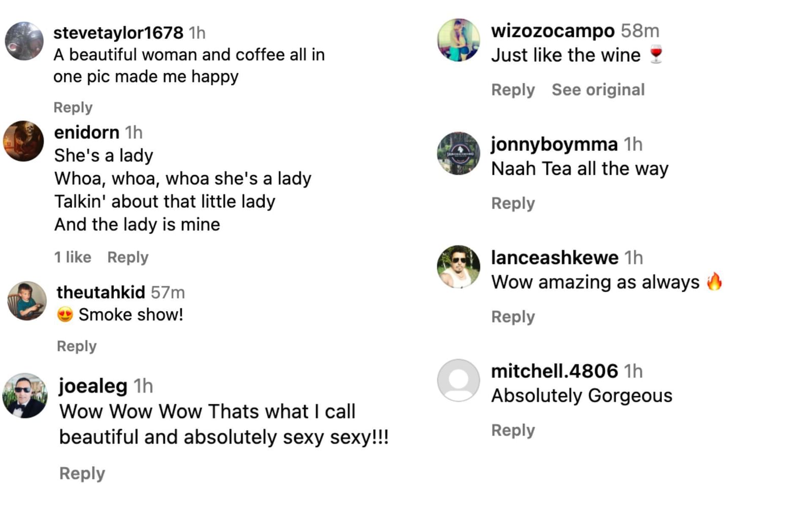Reply to joealeg's comment

[82, 473]
